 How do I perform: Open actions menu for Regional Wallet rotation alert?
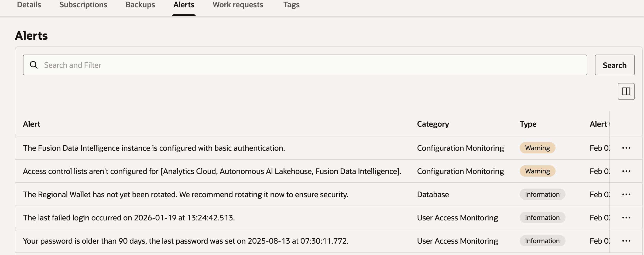point(627,194)
